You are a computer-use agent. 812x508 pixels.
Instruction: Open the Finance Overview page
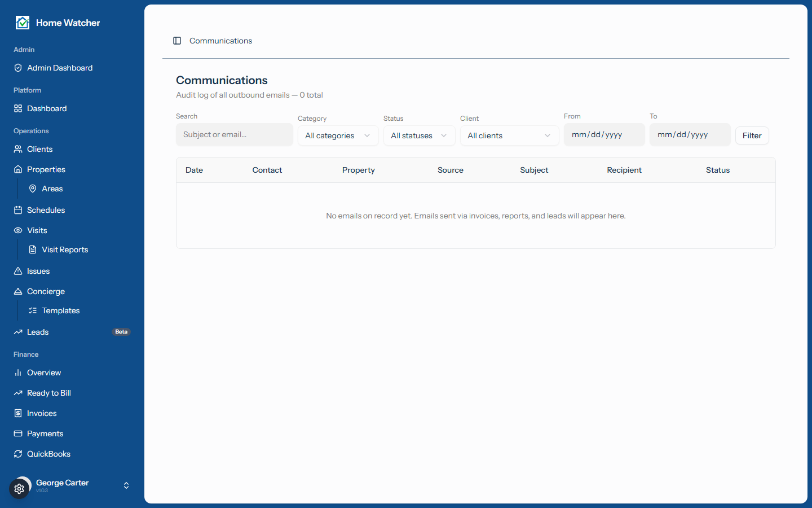[x=72, y=373]
